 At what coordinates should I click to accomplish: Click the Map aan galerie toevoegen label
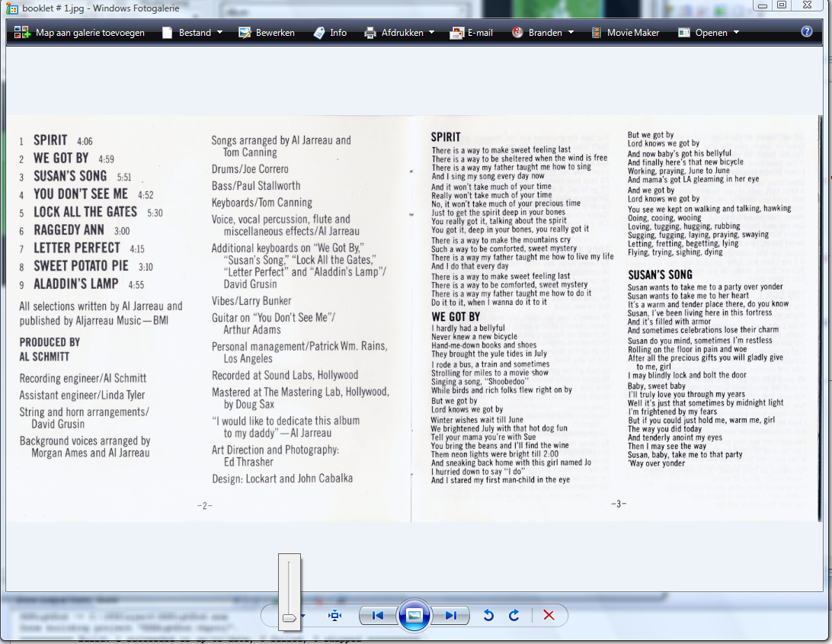coord(90,32)
